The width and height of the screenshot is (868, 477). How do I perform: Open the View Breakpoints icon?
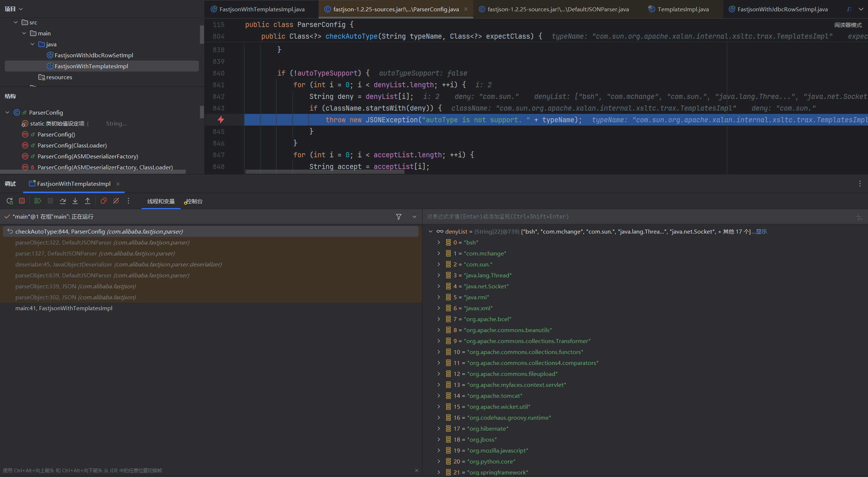pos(104,201)
